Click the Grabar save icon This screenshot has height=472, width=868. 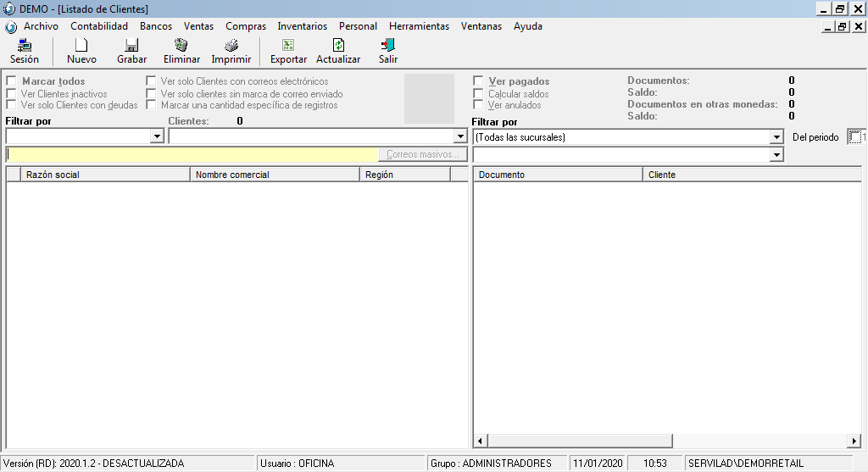131,47
